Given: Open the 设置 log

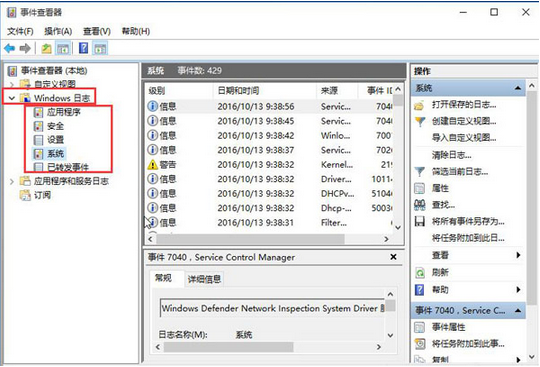Looking at the screenshot, I should (55, 140).
